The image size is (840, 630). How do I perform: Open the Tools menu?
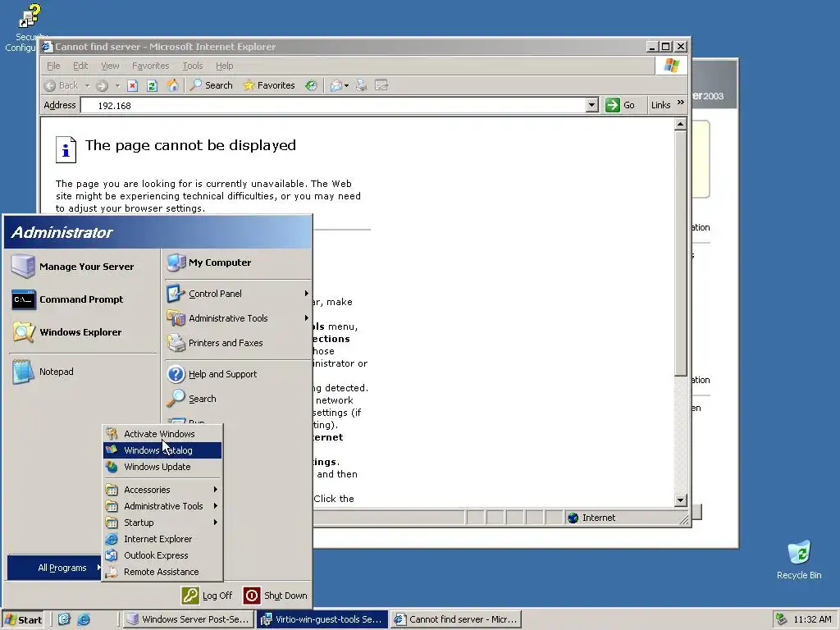[x=192, y=66]
